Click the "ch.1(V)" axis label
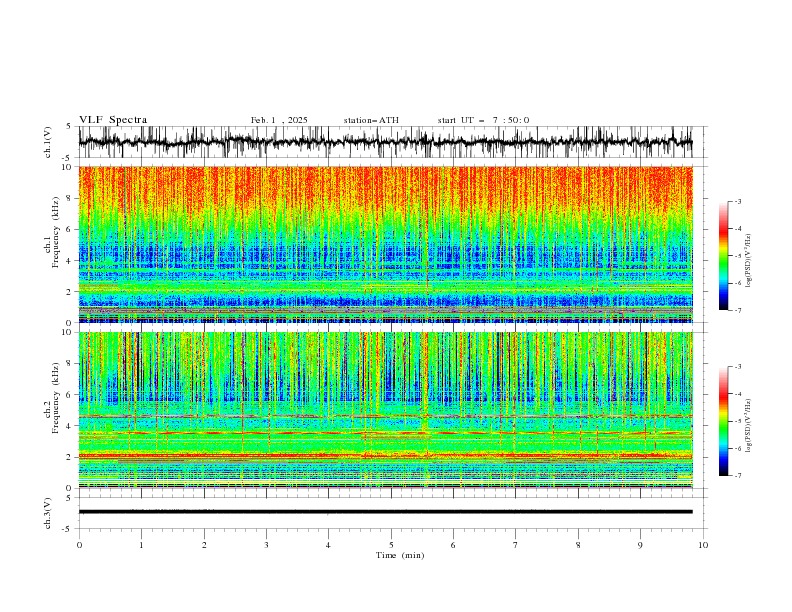792x612 pixels. point(48,142)
